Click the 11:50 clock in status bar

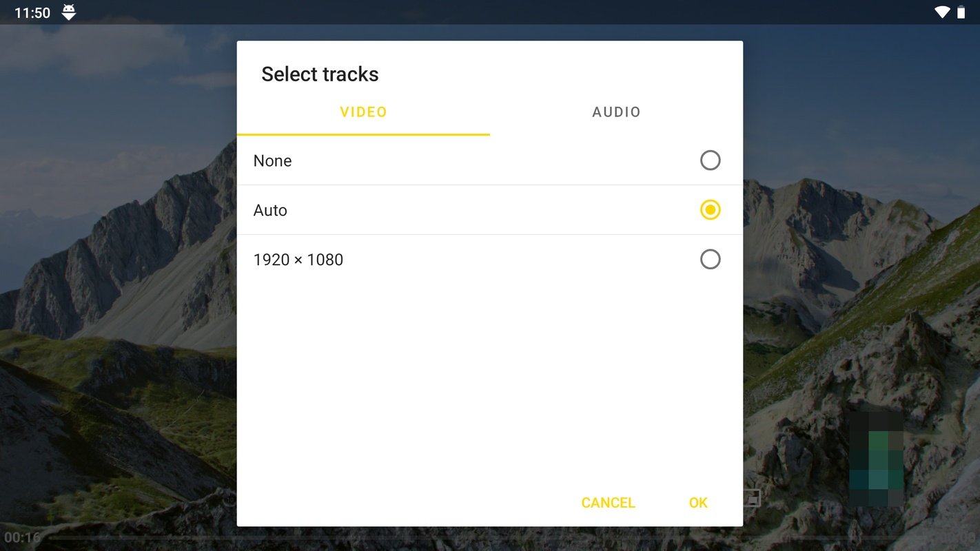click(32, 13)
